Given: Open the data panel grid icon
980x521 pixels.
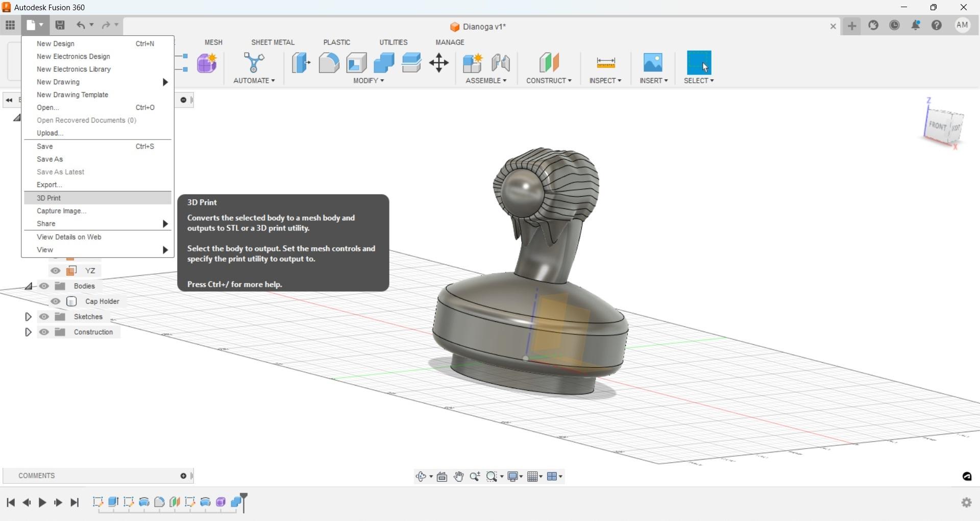Looking at the screenshot, I should [x=10, y=25].
